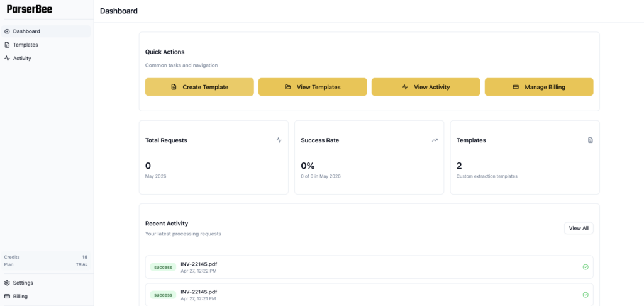Click 'May 2026' under Total Requests
644x306 pixels.
(156, 176)
